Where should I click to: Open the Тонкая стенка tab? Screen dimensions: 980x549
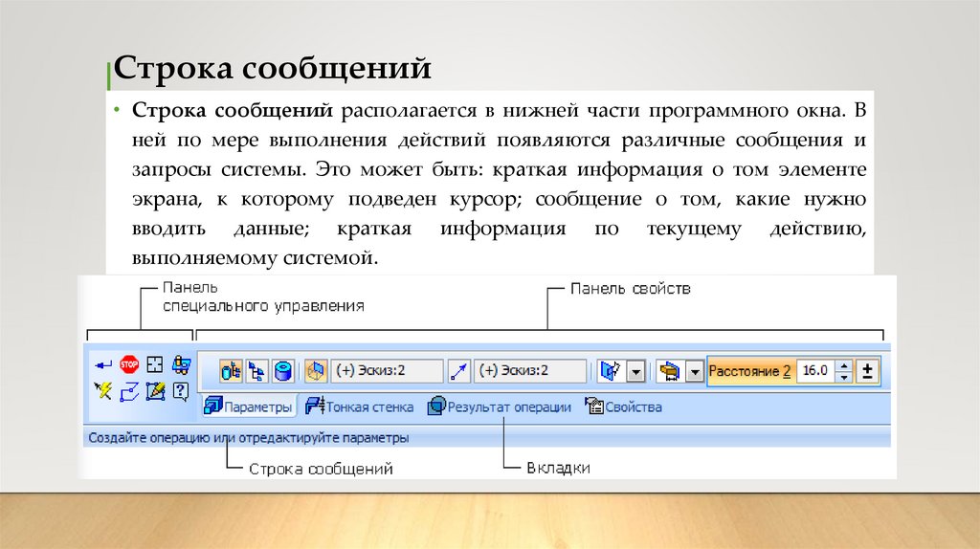click(x=360, y=406)
